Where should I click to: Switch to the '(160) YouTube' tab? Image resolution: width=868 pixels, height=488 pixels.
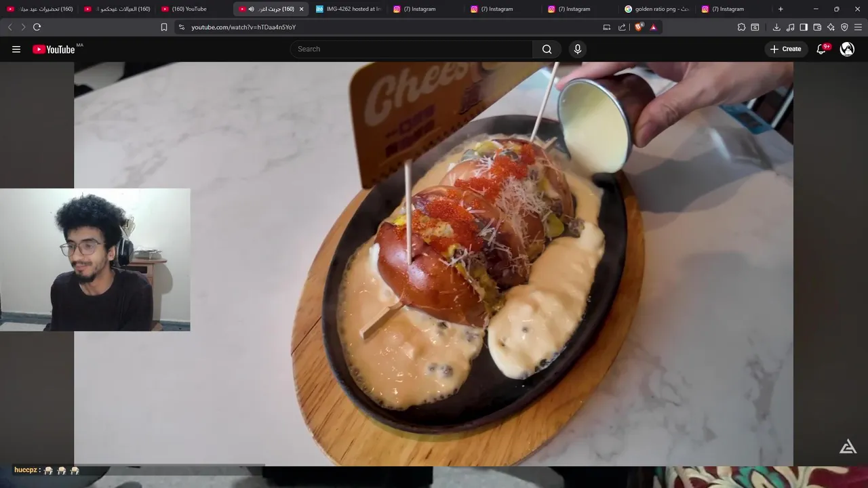pos(194,9)
